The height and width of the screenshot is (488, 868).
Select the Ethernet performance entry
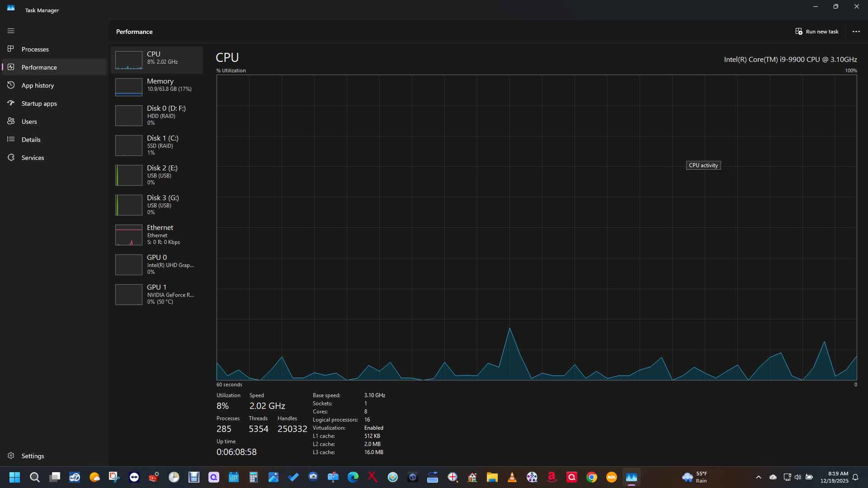(x=157, y=234)
